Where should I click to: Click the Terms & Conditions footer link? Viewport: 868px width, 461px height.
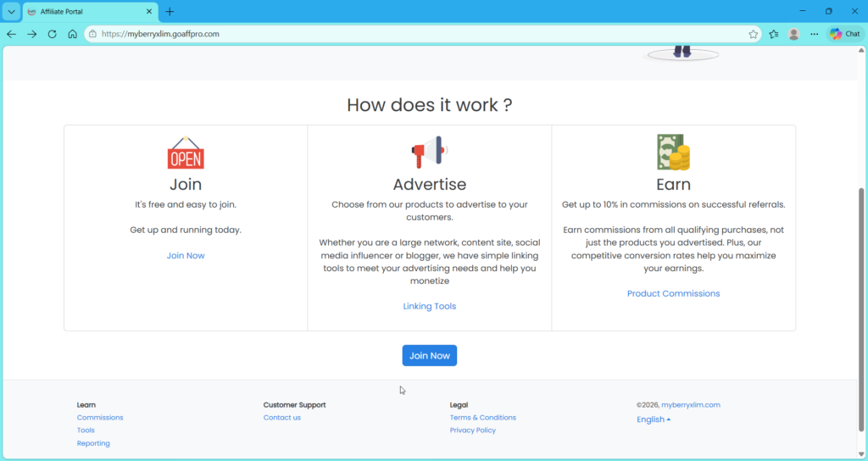click(482, 418)
